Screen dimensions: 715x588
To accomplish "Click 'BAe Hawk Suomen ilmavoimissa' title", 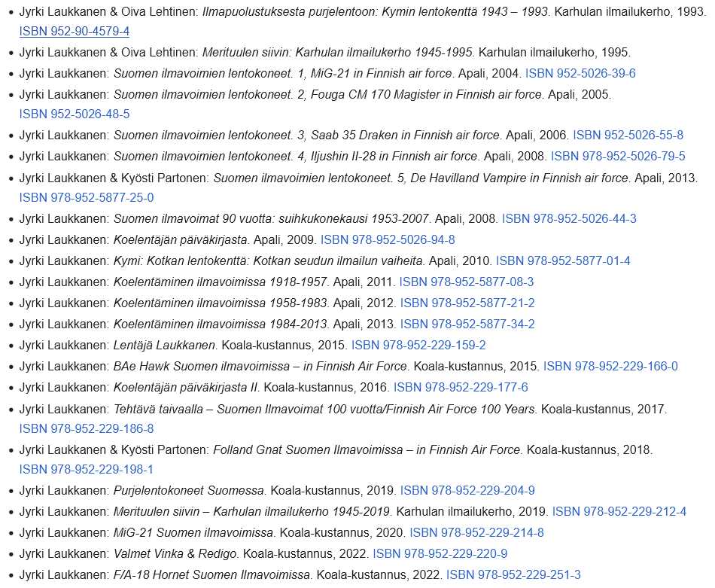I will (x=202, y=367).
